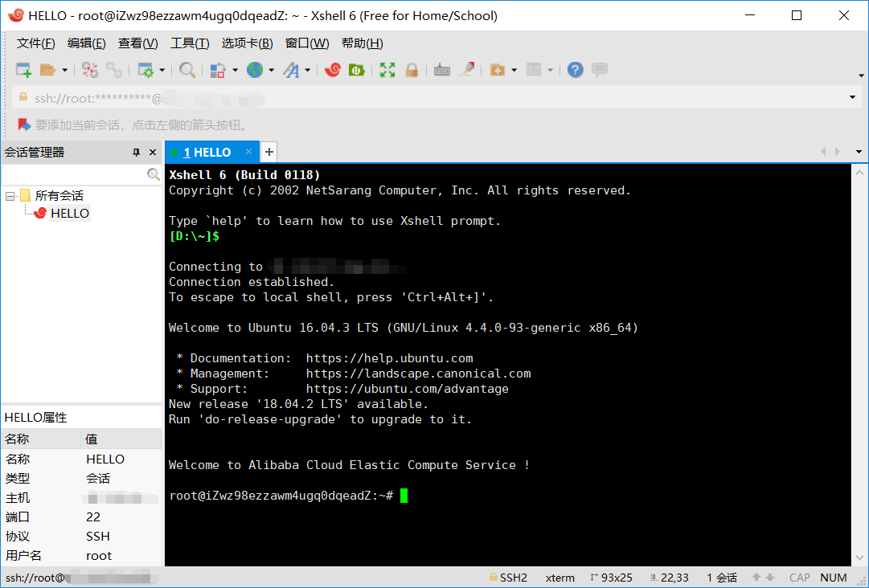Close the 会话管理器 panel
The image size is (869, 588).
(153, 153)
